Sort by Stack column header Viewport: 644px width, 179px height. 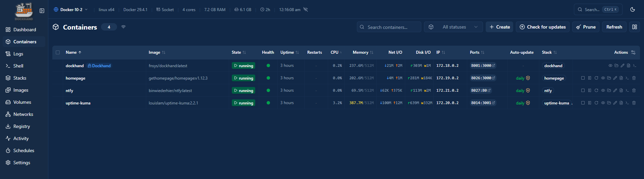pyautogui.click(x=549, y=52)
